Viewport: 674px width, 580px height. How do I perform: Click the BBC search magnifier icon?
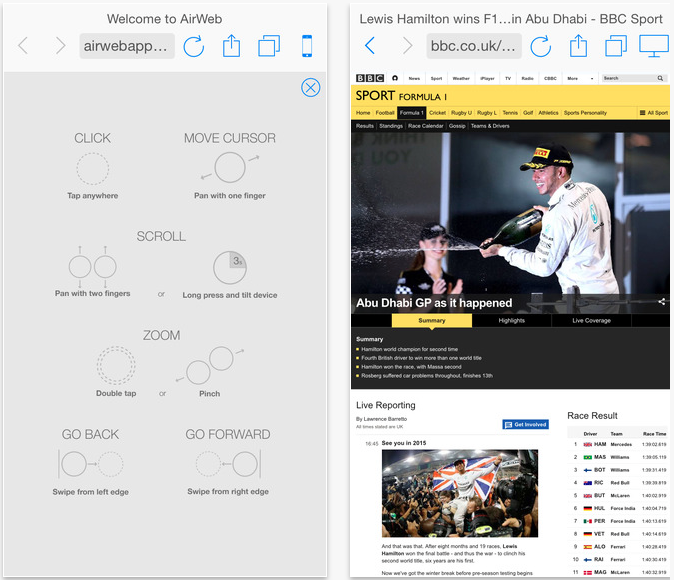[660, 78]
